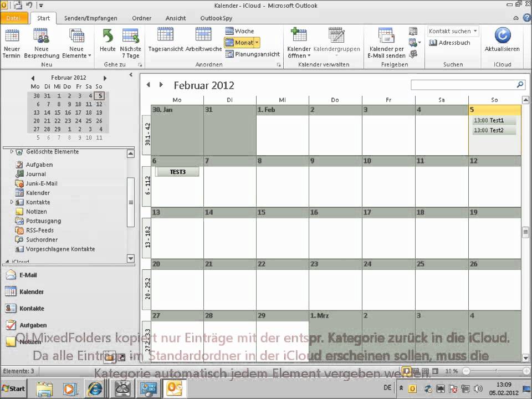Minimize the ribbon with caret icon
Screen dimensions: 532x399
[516, 18]
